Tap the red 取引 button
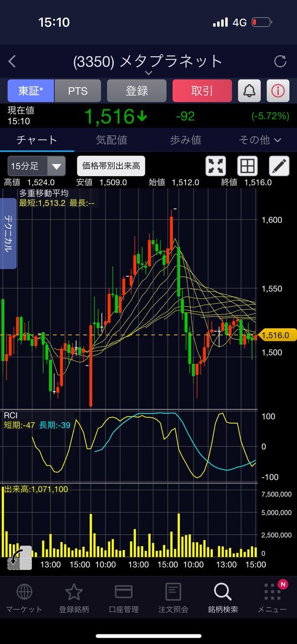297x644 pixels. (202, 91)
